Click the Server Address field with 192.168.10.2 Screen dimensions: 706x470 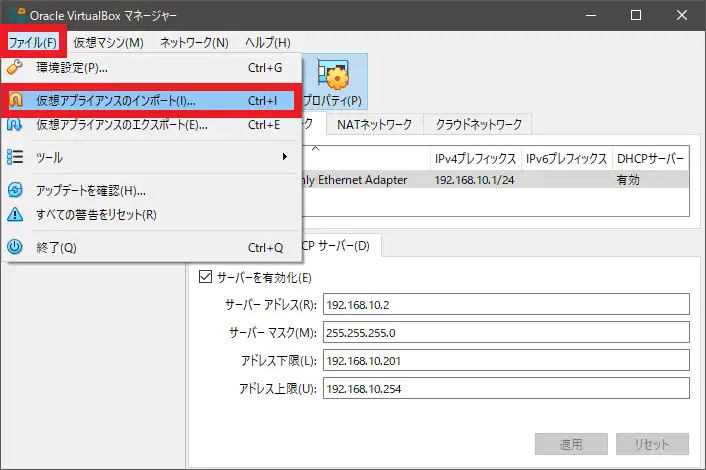[x=505, y=304]
